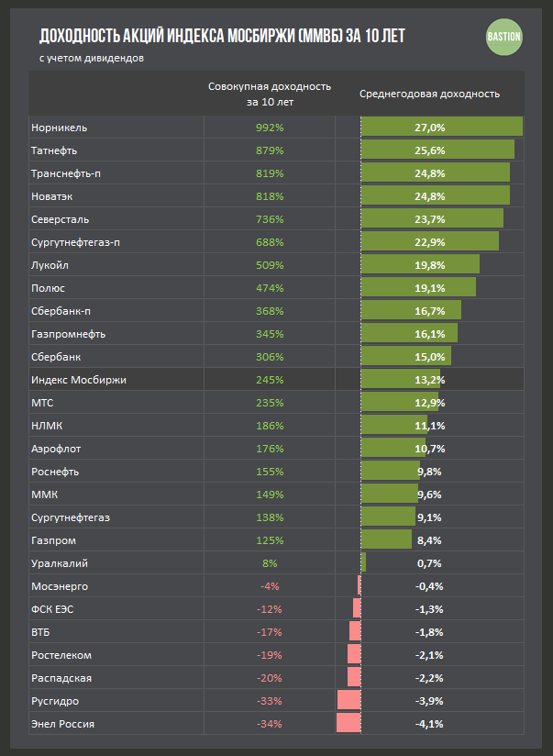The height and width of the screenshot is (756, 553).
Task: Select the Газпром row name
Action: pyautogui.click(x=53, y=540)
